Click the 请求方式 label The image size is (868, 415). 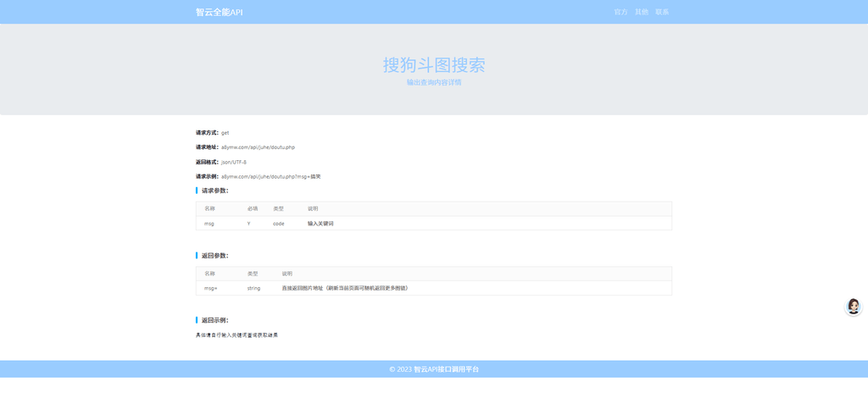tap(208, 133)
